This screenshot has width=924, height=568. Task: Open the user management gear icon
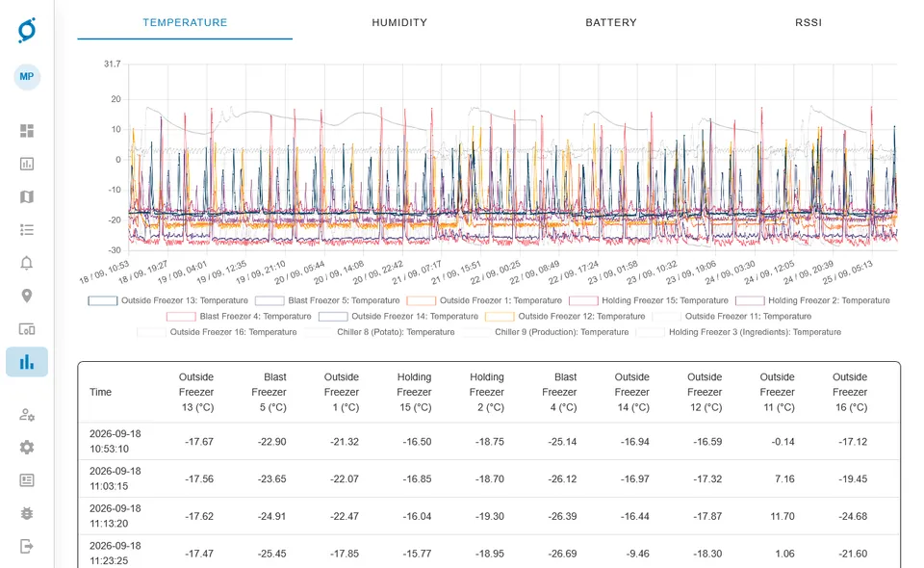point(27,415)
